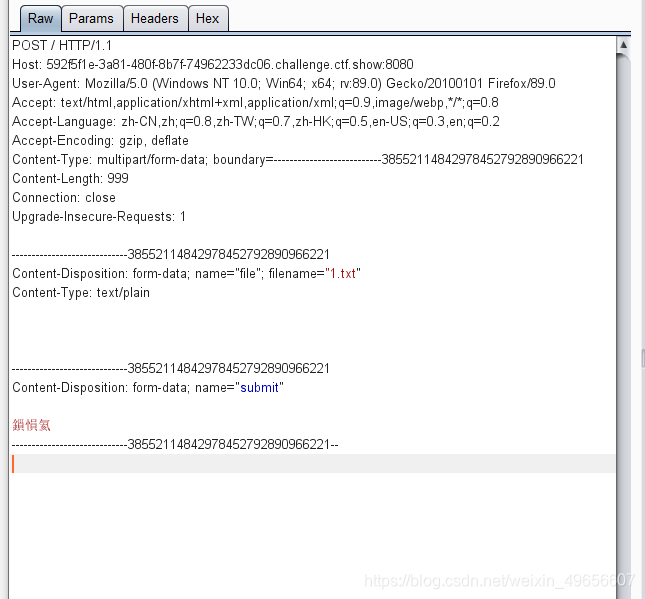Click the User-Agent header line
The height and width of the screenshot is (599, 645).
coord(284,84)
